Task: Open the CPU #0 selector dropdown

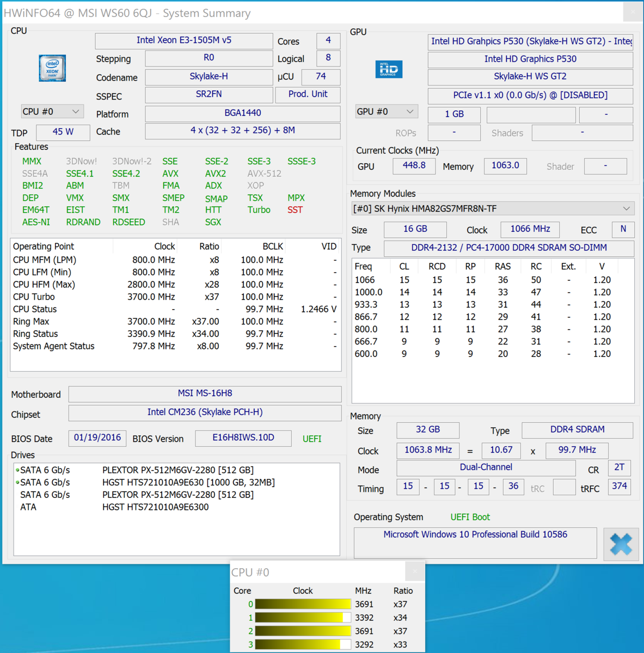Action: pos(52,112)
